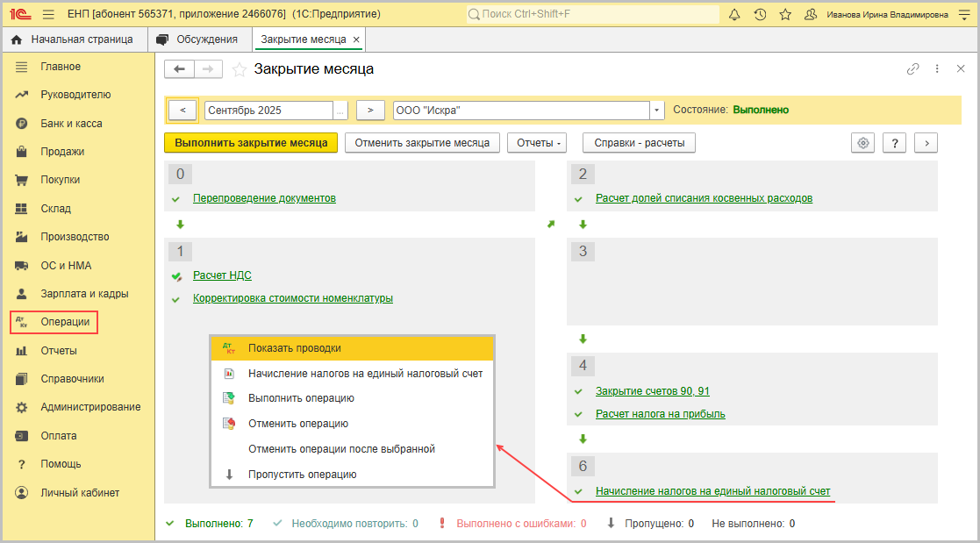Click the notifications bell icon
The width and height of the screenshot is (980, 543).
734,15
